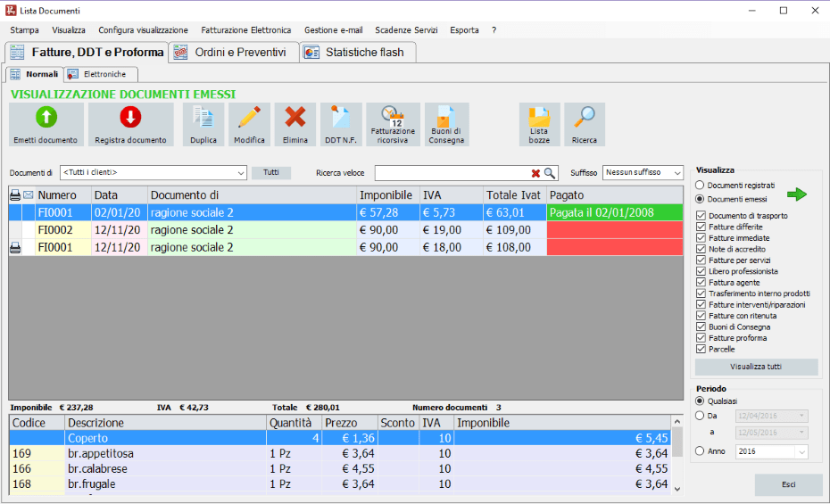
Task: Select Documenti emessi radio button
Action: coord(700,199)
